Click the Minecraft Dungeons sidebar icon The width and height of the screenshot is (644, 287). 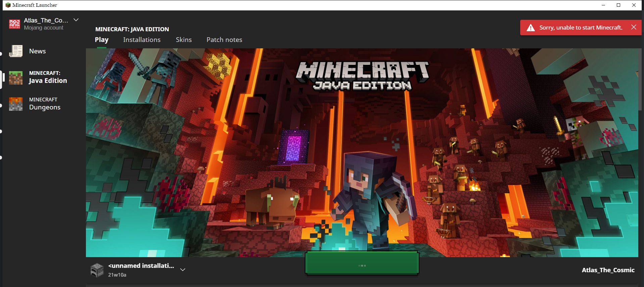point(16,104)
